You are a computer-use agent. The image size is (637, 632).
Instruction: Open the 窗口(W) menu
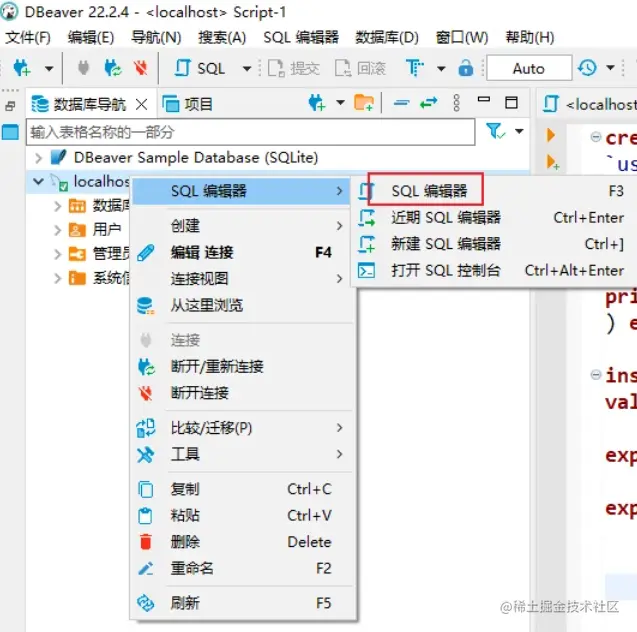click(x=462, y=37)
